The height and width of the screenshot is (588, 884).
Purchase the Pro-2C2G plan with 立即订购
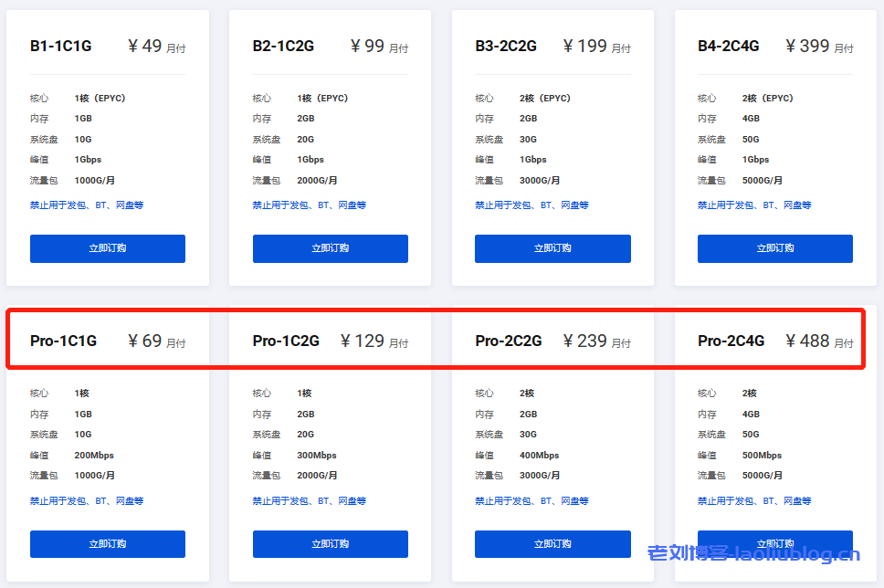pos(552,544)
